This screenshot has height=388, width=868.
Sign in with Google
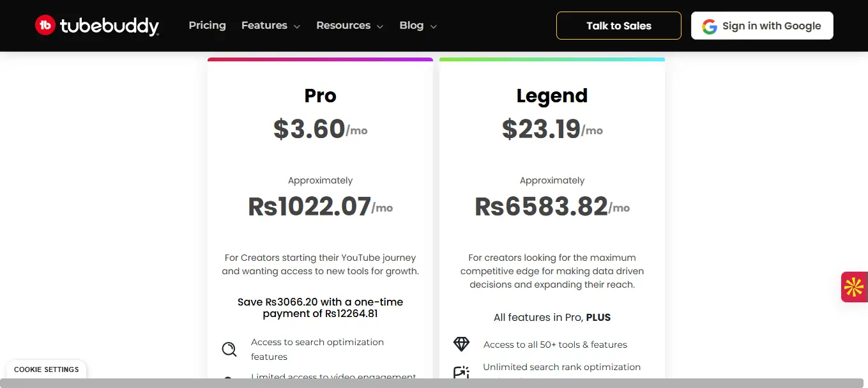click(x=762, y=26)
